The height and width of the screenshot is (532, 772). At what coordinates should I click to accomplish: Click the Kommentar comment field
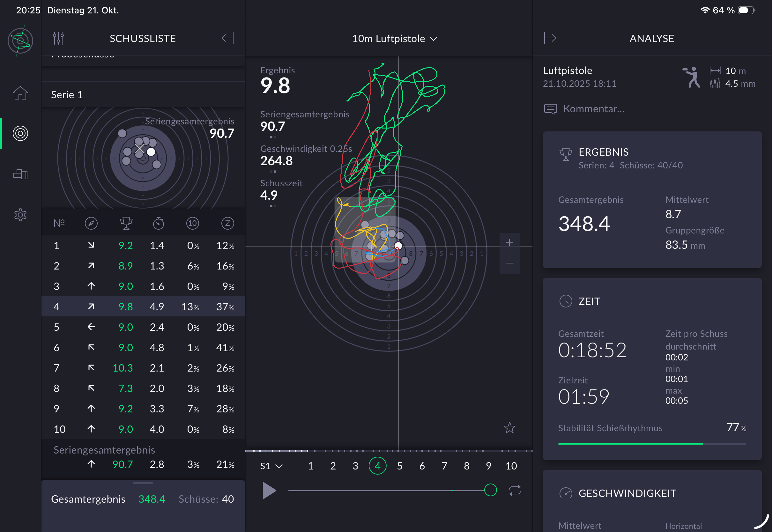point(593,109)
